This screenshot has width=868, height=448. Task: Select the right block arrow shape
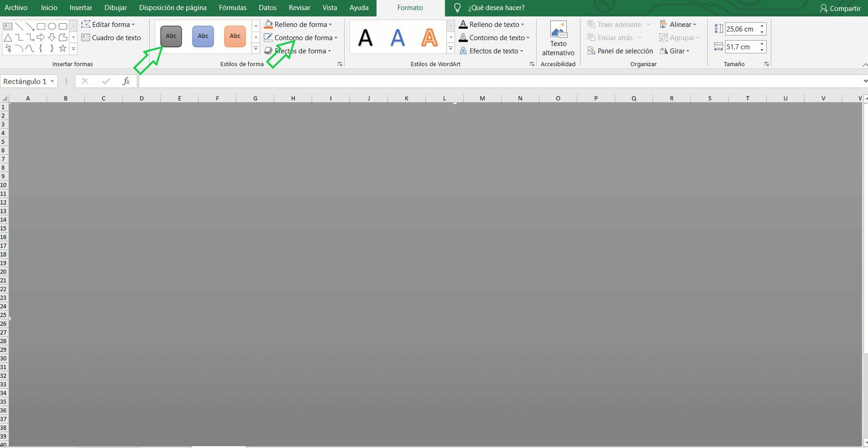click(x=41, y=37)
